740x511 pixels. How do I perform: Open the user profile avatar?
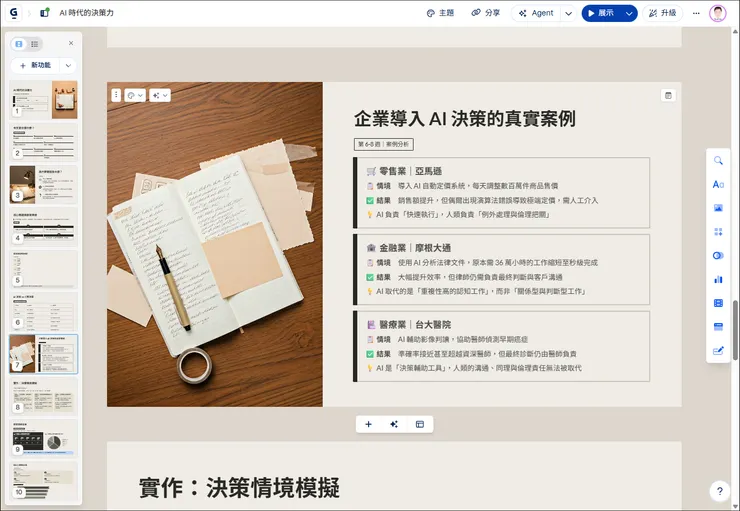[x=717, y=13]
